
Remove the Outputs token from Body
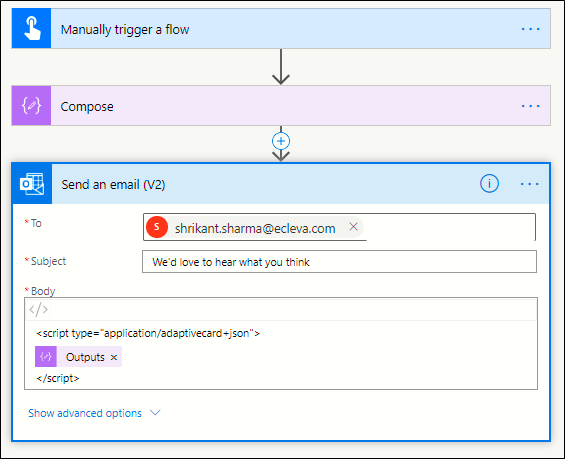tap(114, 357)
